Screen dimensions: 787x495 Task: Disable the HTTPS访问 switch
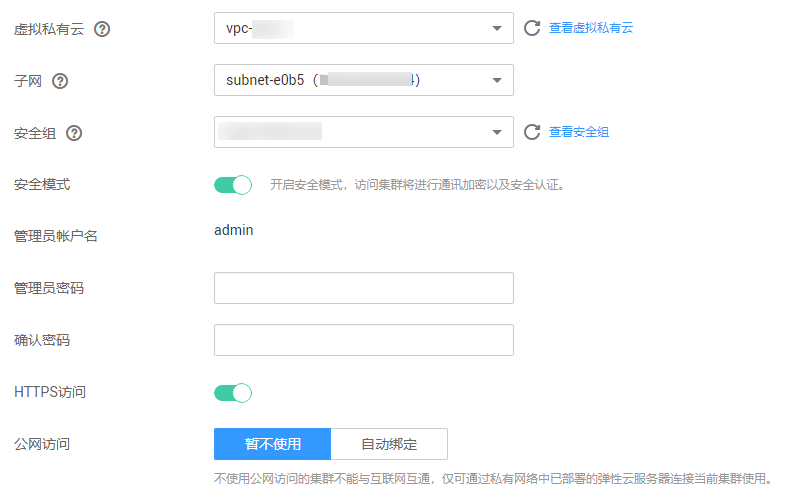(233, 393)
